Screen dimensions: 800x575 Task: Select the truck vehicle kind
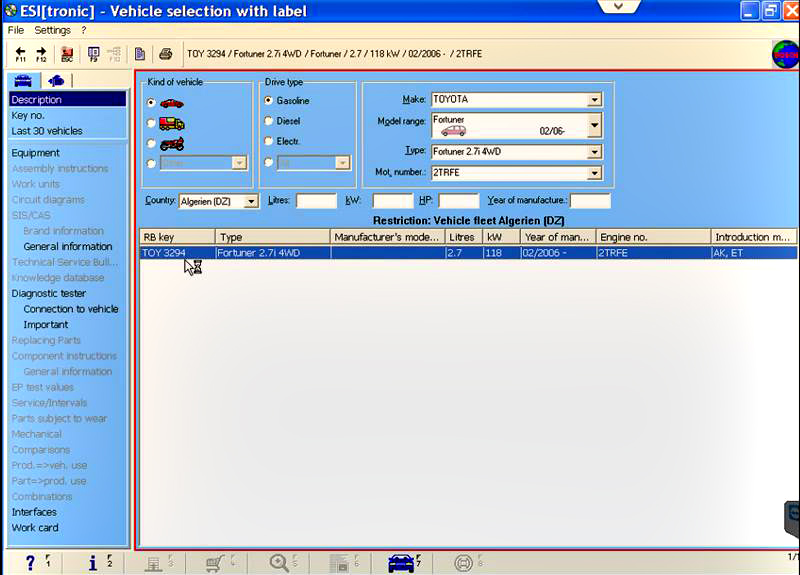point(151,123)
